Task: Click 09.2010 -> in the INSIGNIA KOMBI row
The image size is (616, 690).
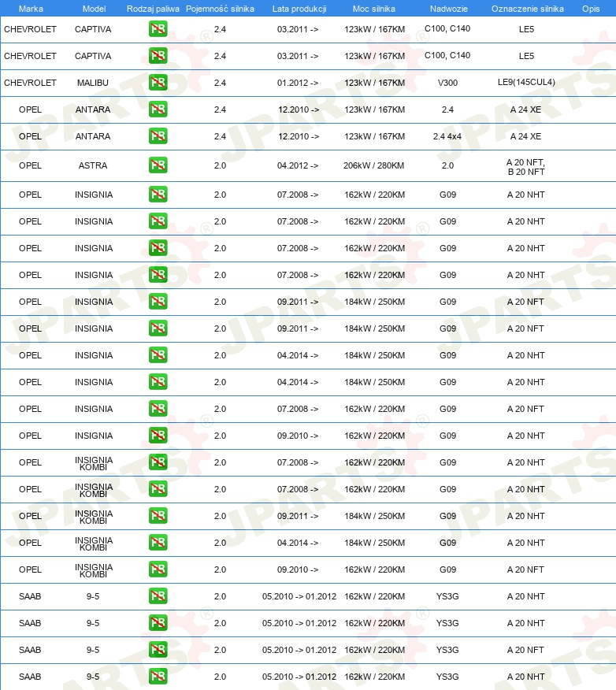Action: [x=298, y=569]
